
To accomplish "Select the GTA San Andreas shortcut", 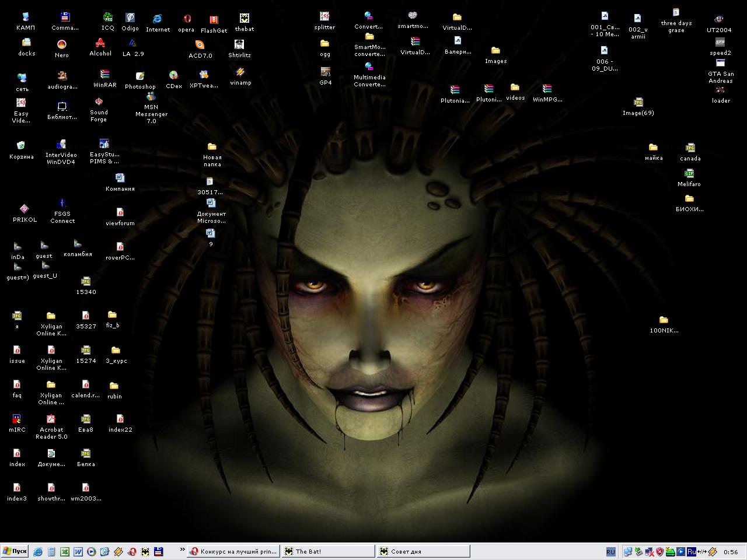I will tap(721, 64).
